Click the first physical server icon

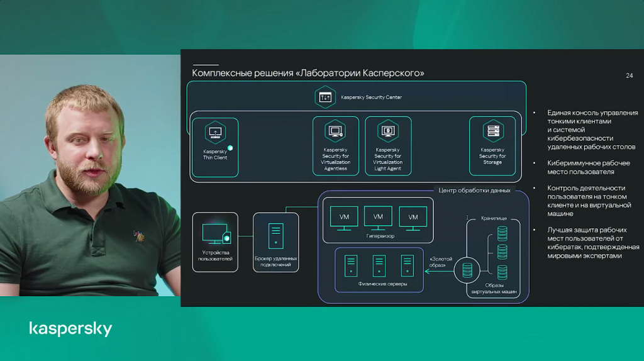click(351, 266)
